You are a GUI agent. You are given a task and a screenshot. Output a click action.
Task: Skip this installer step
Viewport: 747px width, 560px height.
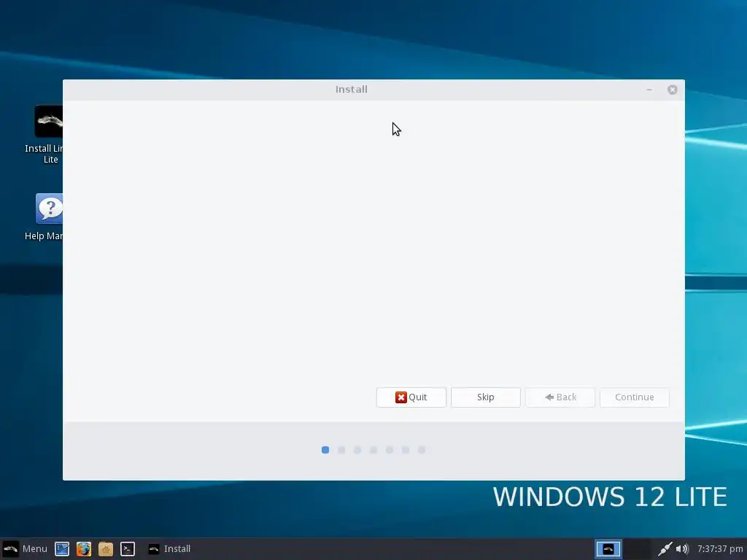click(485, 397)
